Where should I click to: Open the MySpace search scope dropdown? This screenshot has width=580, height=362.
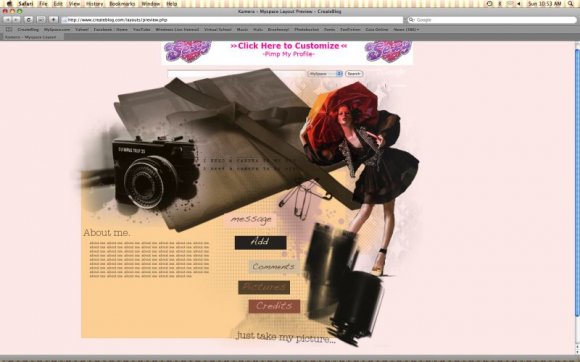click(x=325, y=74)
